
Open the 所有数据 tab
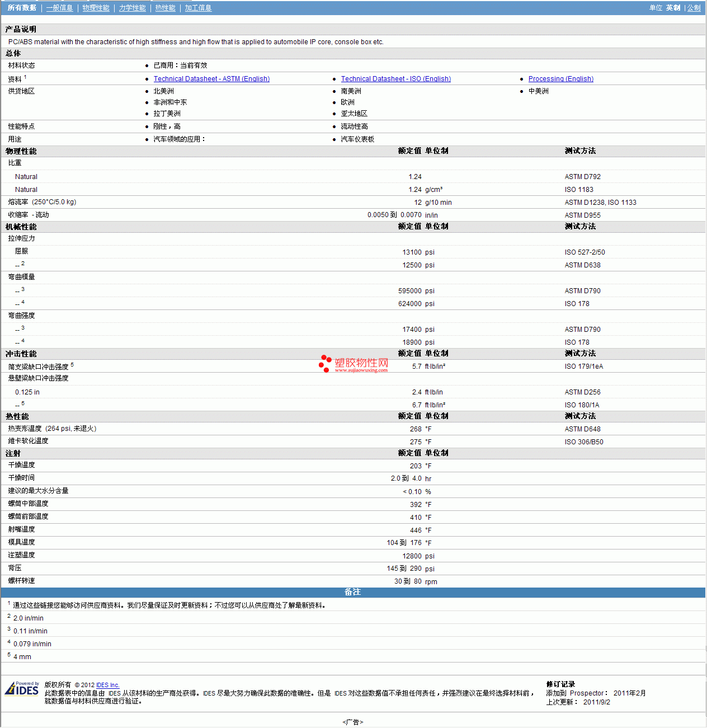(x=22, y=8)
